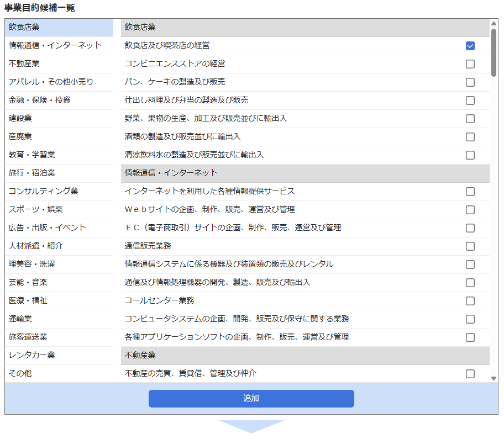Check コンビニエンスストアの経営 checkbox
Screen dimensions: 504x439
pyautogui.click(x=470, y=64)
